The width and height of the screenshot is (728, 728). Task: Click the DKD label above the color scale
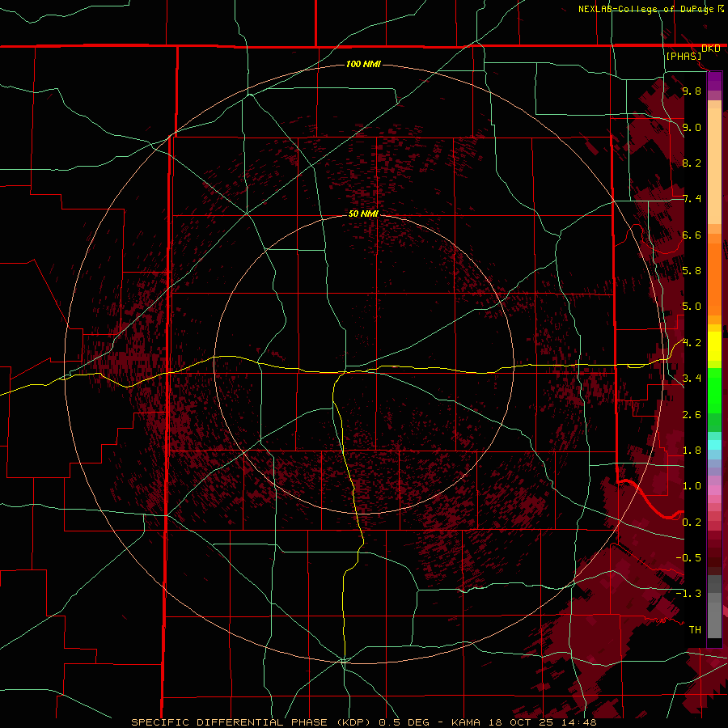coord(710,49)
